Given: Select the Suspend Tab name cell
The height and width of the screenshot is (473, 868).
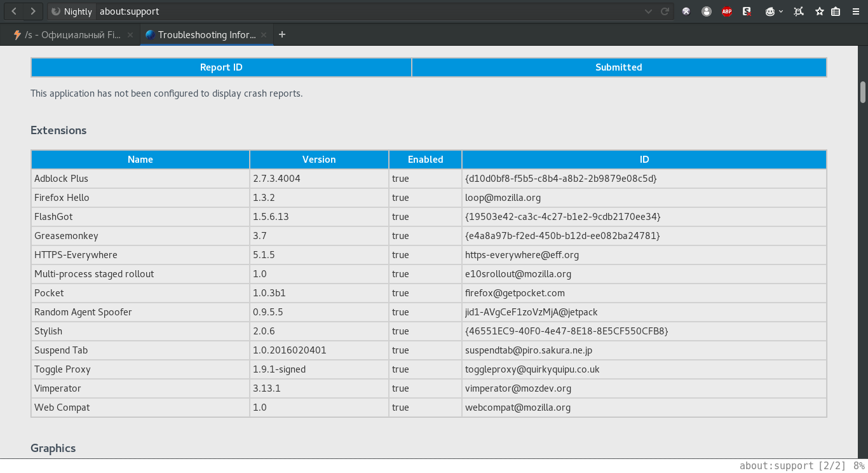Looking at the screenshot, I should point(140,350).
